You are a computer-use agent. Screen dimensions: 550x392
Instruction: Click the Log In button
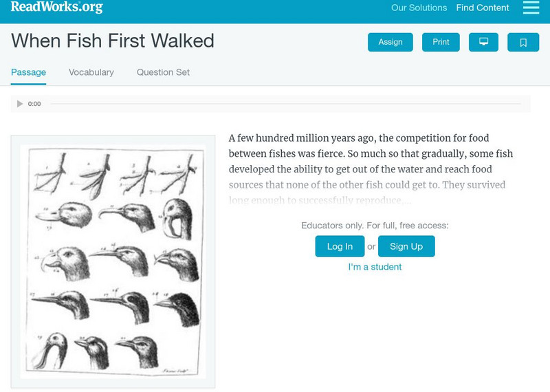(x=340, y=246)
